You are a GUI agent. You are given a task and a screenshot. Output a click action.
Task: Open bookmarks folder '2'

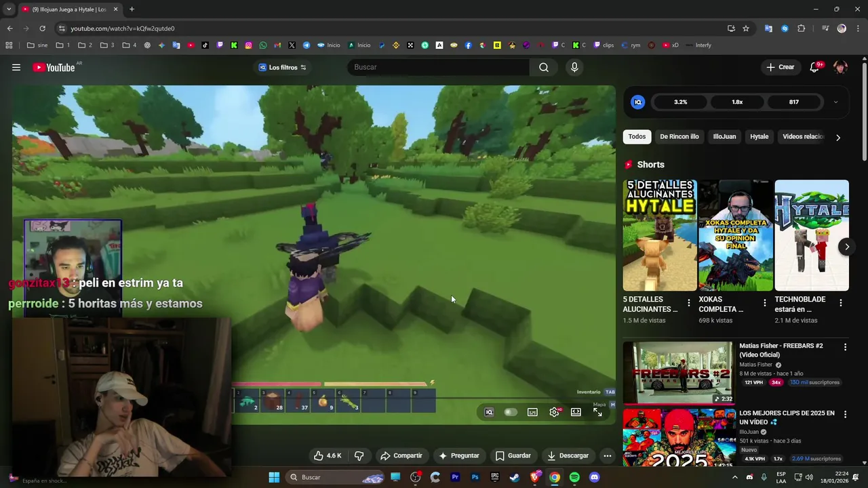pyautogui.click(x=85, y=45)
